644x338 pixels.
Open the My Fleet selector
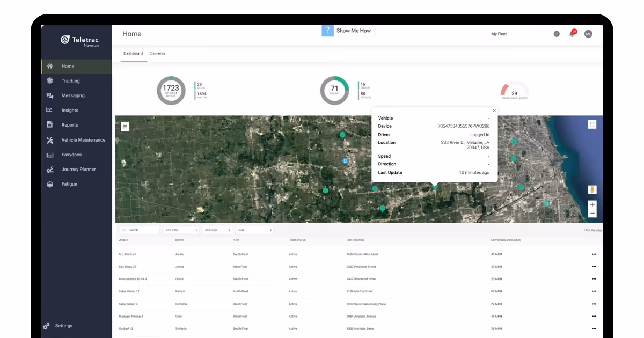point(499,34)
